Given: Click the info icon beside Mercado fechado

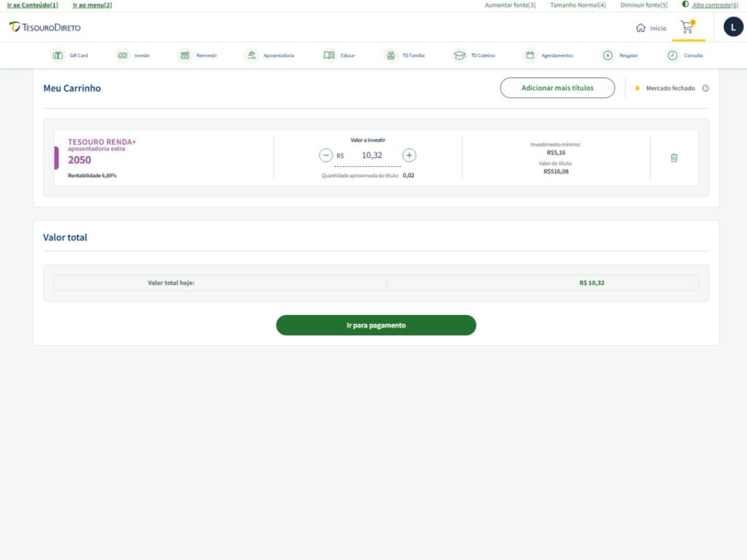Looking at the screenshot, I should [705, 88].
